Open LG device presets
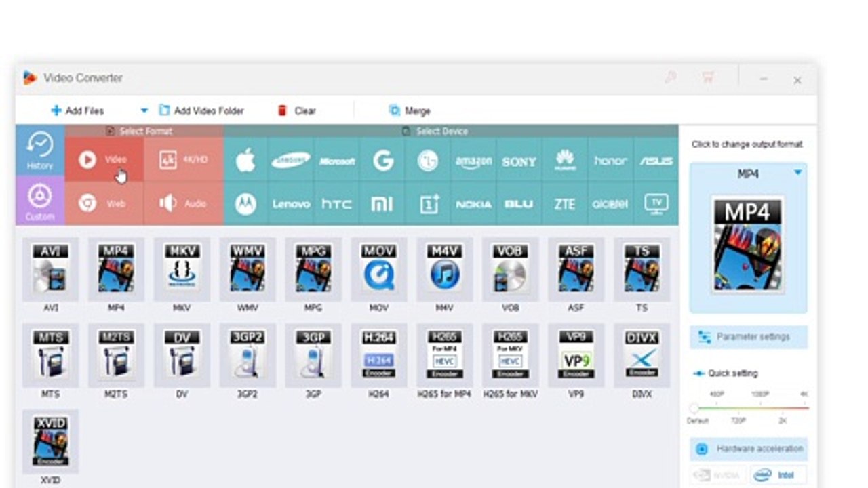 point(428,161)
